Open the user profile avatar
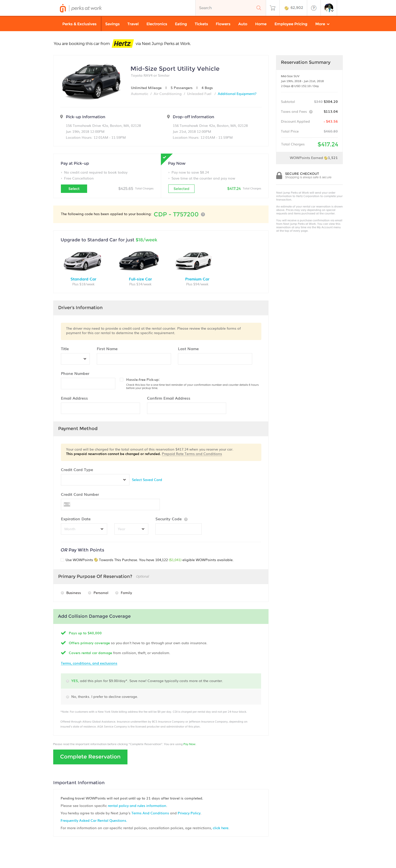The width and height of the screenshot is (396, 868). [328, 8]
